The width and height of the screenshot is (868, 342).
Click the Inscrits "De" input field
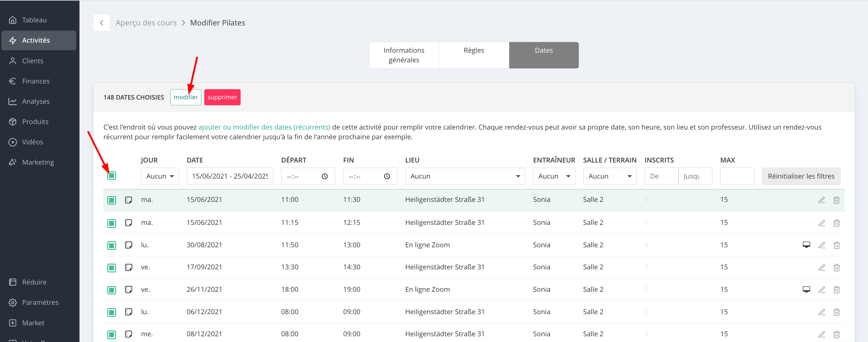click(661, 176)
